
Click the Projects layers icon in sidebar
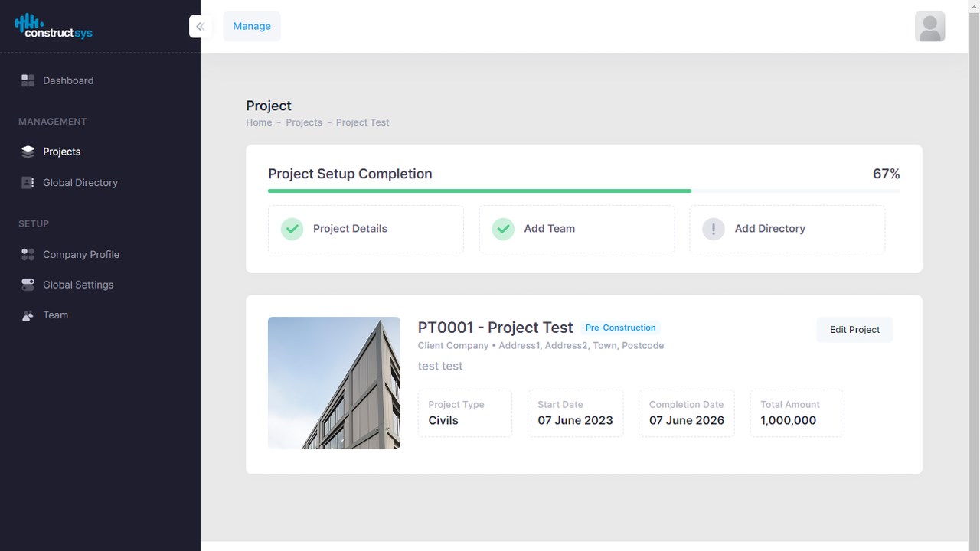coord(28,152)
